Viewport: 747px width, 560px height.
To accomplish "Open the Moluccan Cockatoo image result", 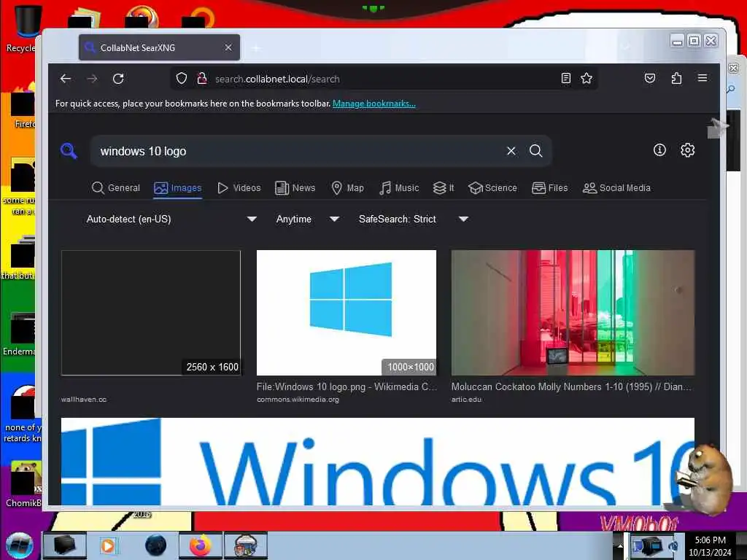I will (573, 313).
